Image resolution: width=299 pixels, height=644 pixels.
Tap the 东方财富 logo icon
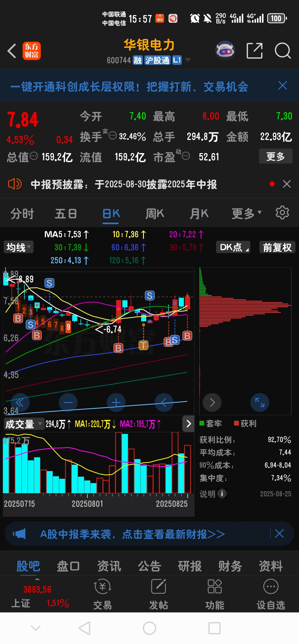[x=32, y=51]
